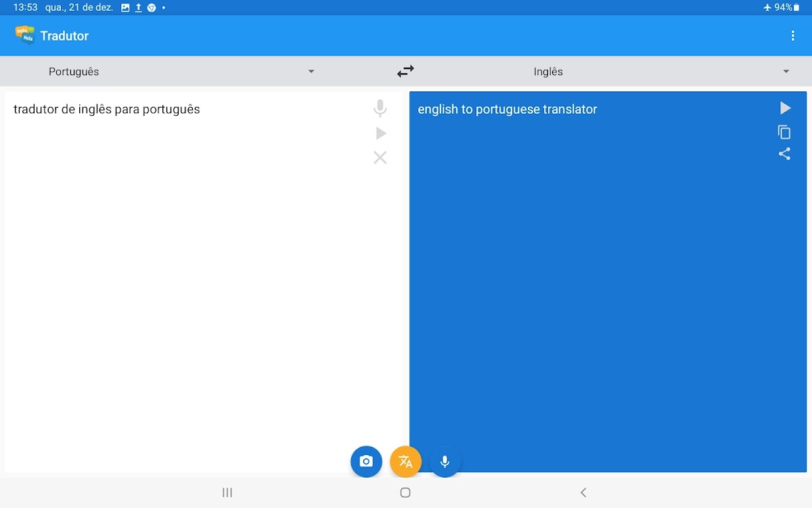
Task: Copy the translated English text
Action: click(784, 132)
